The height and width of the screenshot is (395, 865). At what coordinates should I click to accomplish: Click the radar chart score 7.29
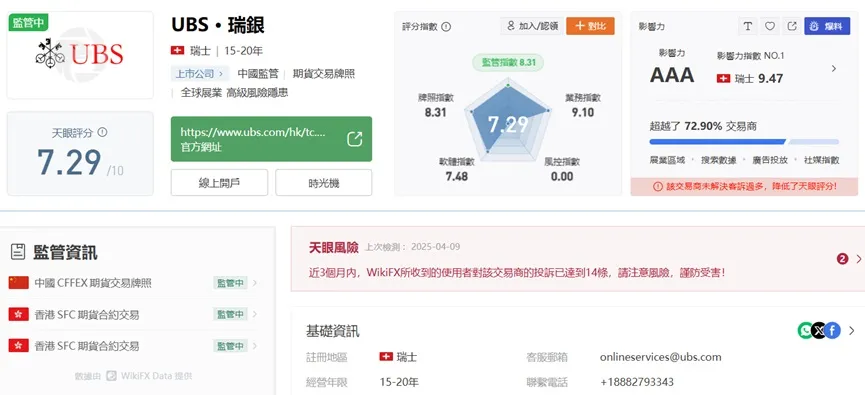[508, 125]
